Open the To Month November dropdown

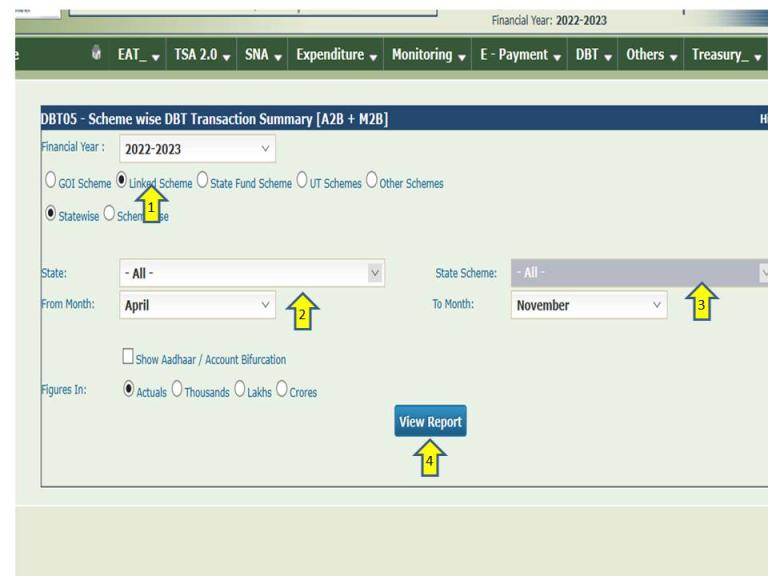pos(589,305)
